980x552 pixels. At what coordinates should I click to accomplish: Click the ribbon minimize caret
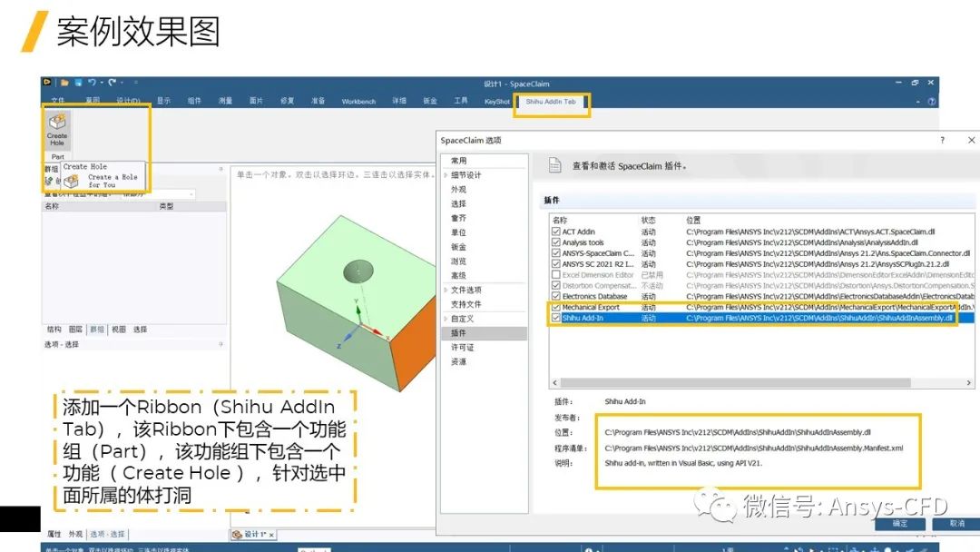click(x=917, y=102)
